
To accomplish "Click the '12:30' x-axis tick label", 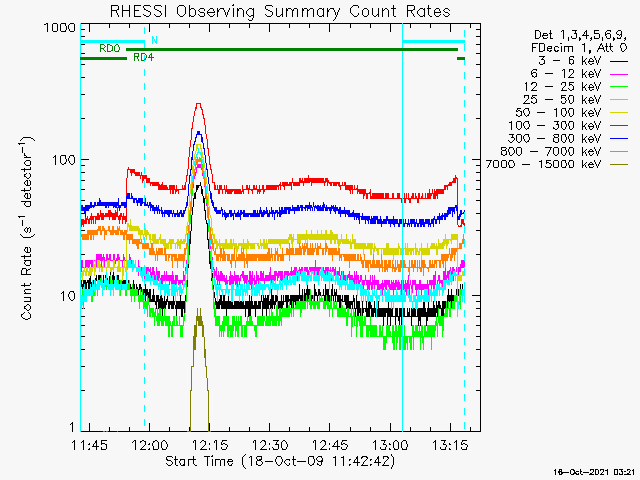I will click(x=270, y=445).
